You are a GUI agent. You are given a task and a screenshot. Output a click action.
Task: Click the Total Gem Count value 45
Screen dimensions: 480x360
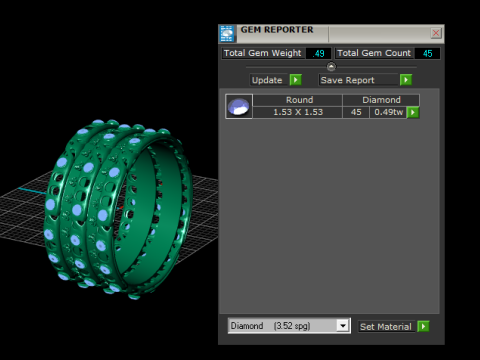427,53
